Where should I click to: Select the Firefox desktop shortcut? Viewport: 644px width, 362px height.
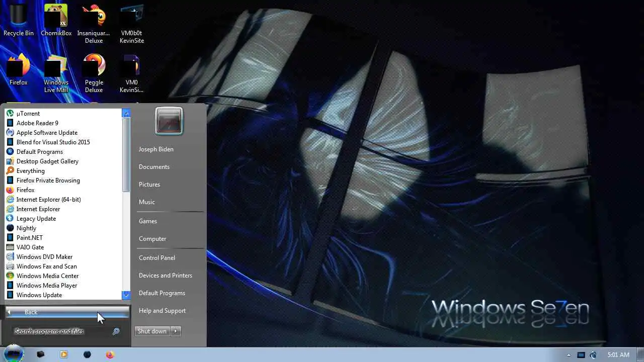(x=19, y=69)
